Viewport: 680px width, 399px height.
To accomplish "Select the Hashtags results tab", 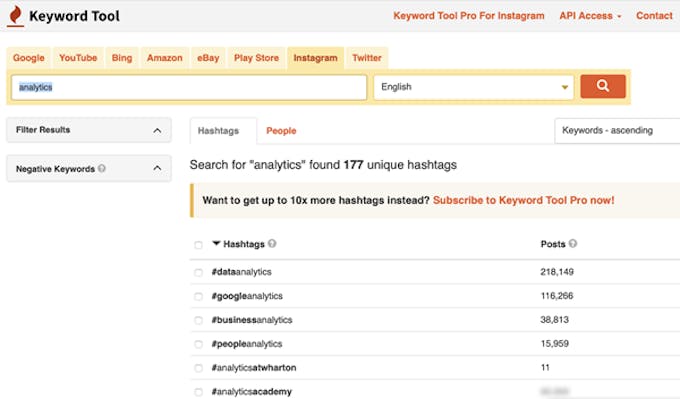I will point(223,131).
